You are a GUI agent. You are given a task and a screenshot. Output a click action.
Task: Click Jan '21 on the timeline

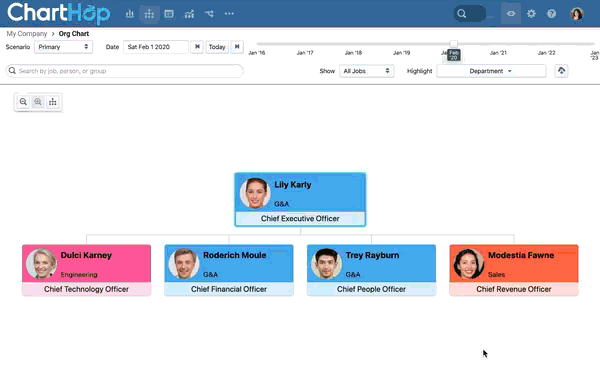(x=498, y=53)
